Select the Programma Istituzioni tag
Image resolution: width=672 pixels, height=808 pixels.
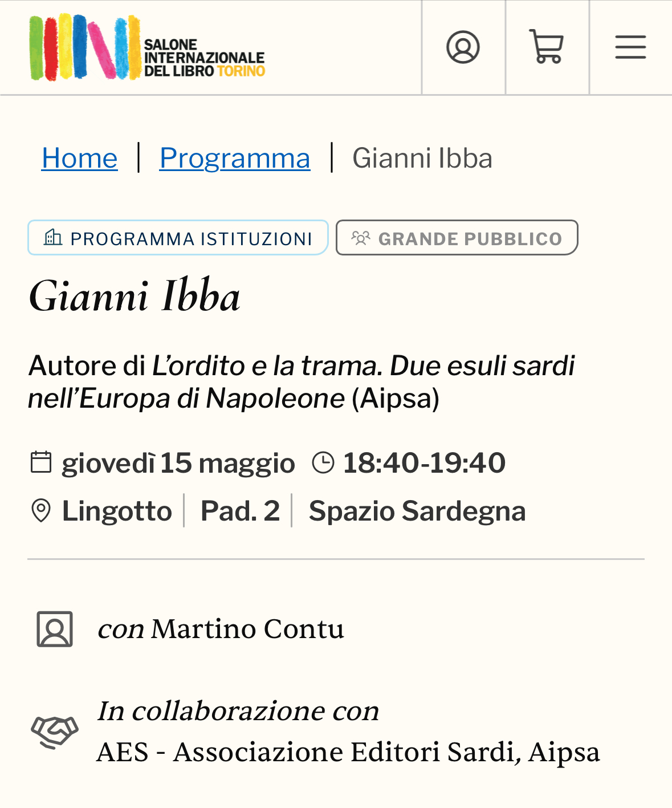[x=178, y=237]
